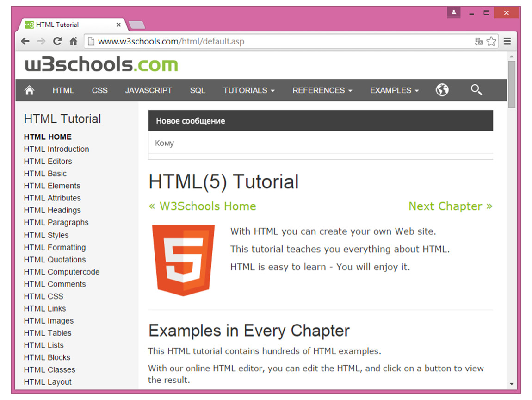Open HTML HOME in sidebar
Image resolution: width=532 pixels, height=400 pixels.
[x=48, y=137]
